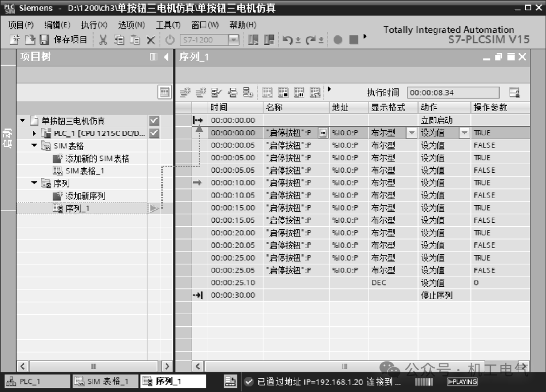This screenshot has width=546, height=392.
Task: Click the pause sequence icon
Action: [299, 92]
